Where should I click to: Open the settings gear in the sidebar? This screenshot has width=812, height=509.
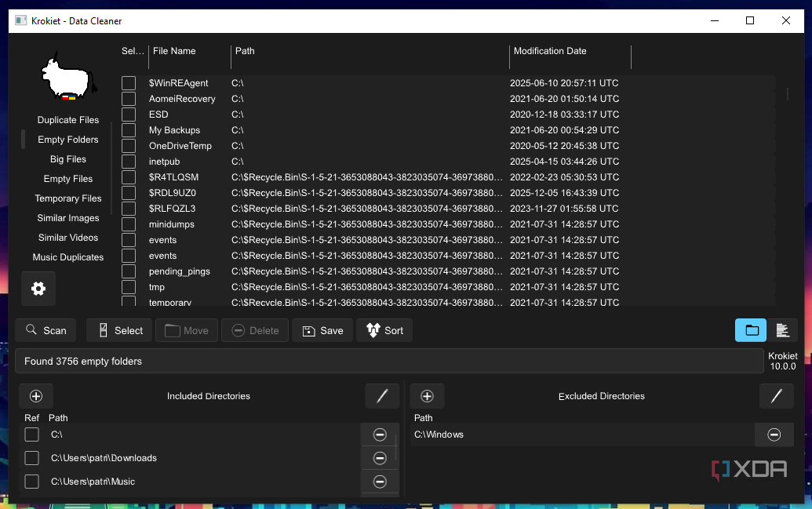pyautogui.click(x=38, y=289)
